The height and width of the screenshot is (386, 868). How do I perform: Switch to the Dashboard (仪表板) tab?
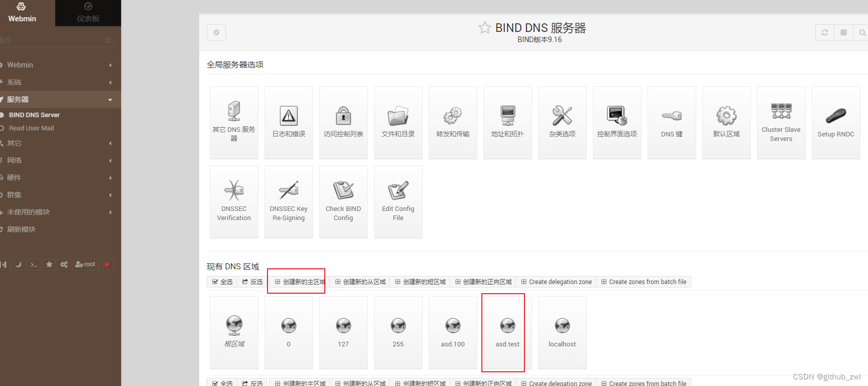click(88, 13)
